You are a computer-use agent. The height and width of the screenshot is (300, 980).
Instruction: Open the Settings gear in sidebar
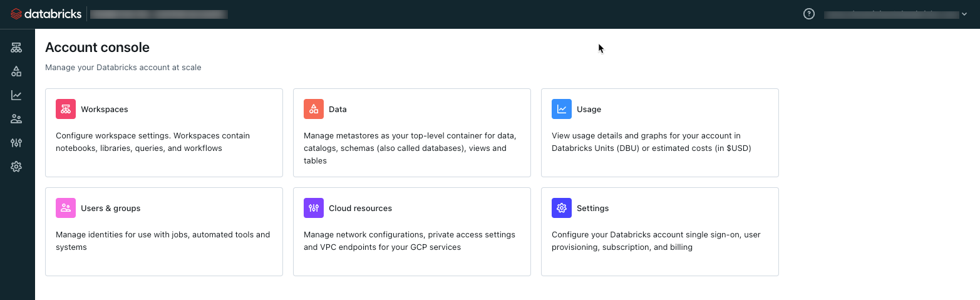click(x=16, y=167)
